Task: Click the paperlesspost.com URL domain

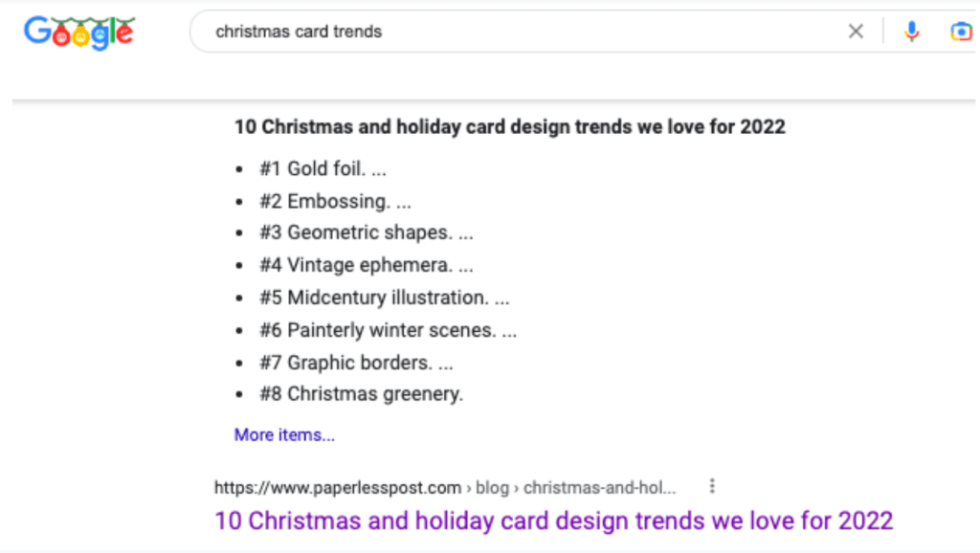Action: coord(338,488)
